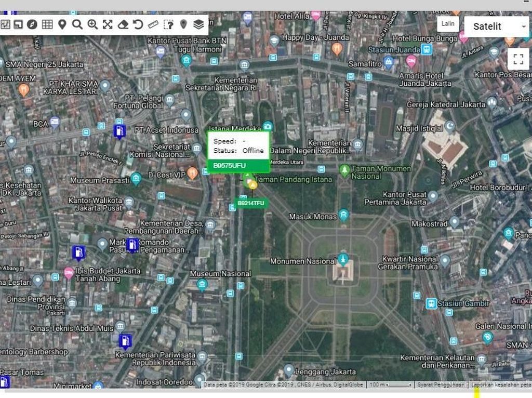Click the Kantor Walikota Jakarta Pusat marker
532x398 pixels.
(x=129, y=203)
